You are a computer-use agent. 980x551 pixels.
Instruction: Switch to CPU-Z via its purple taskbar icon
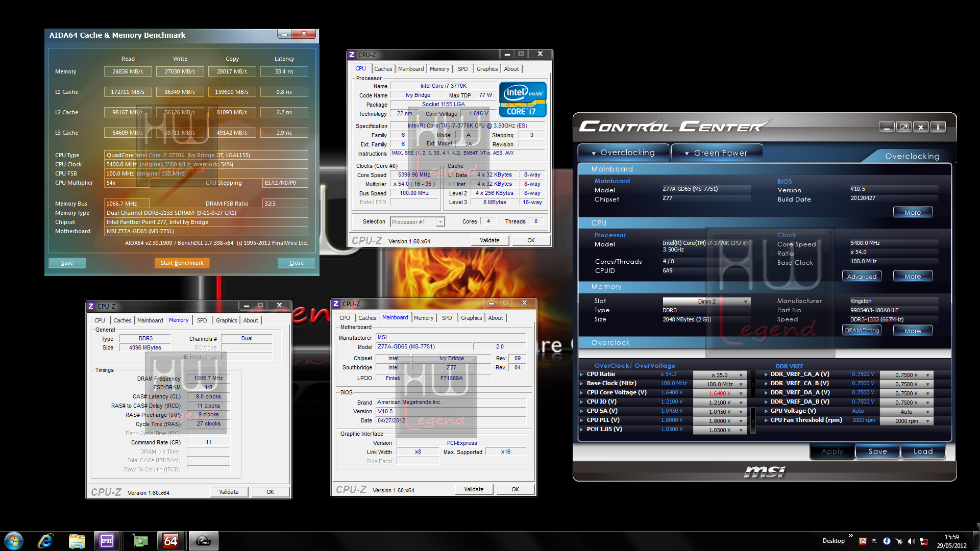point(107,541)
